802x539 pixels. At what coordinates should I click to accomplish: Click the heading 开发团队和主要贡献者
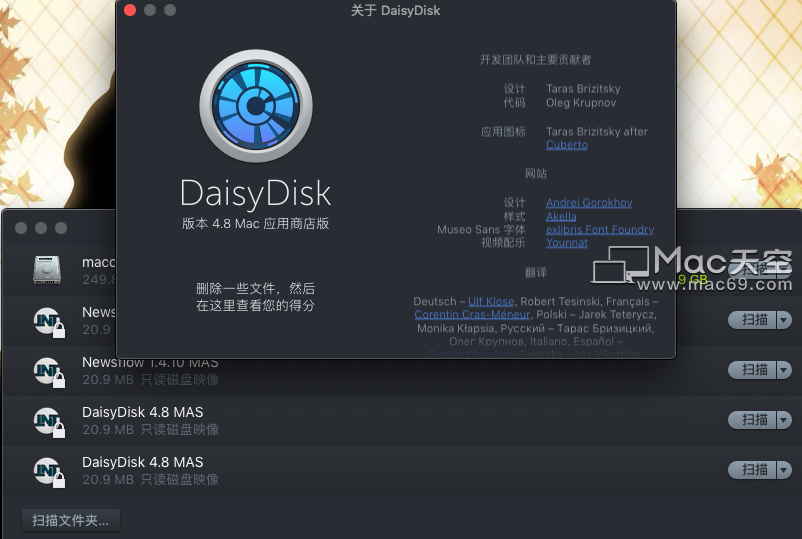536,60
